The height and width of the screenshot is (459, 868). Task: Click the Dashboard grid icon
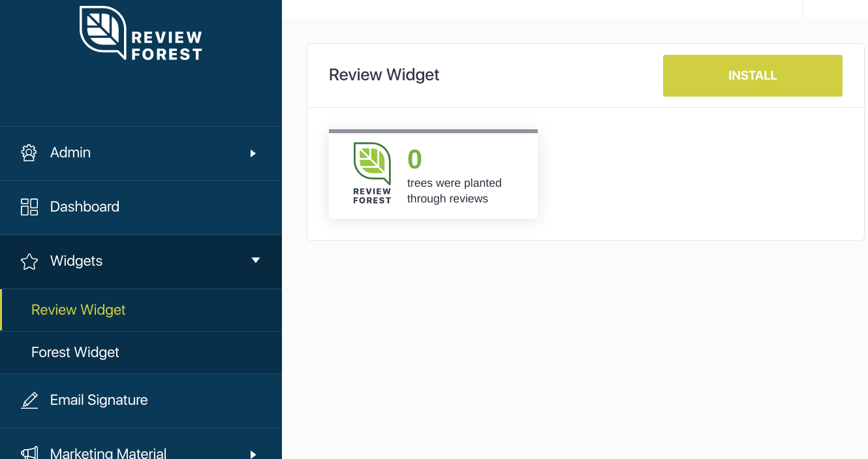29,206
